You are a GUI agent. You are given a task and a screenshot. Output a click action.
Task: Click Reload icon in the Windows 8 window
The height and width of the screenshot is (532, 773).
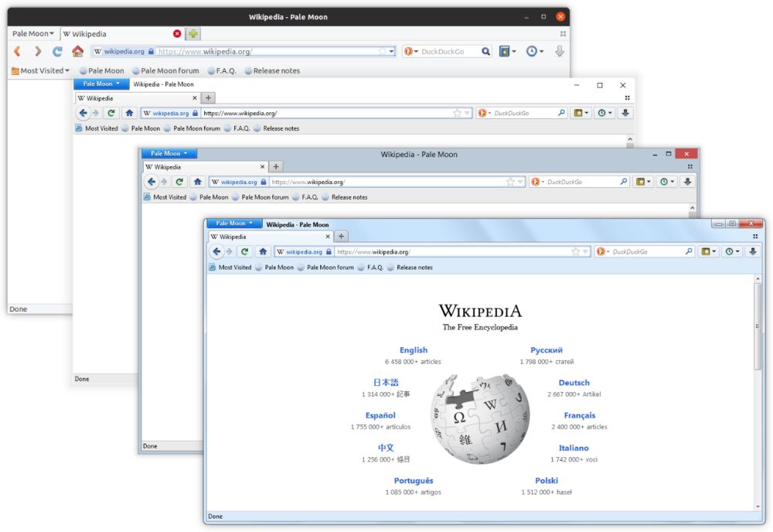(179, 182)
